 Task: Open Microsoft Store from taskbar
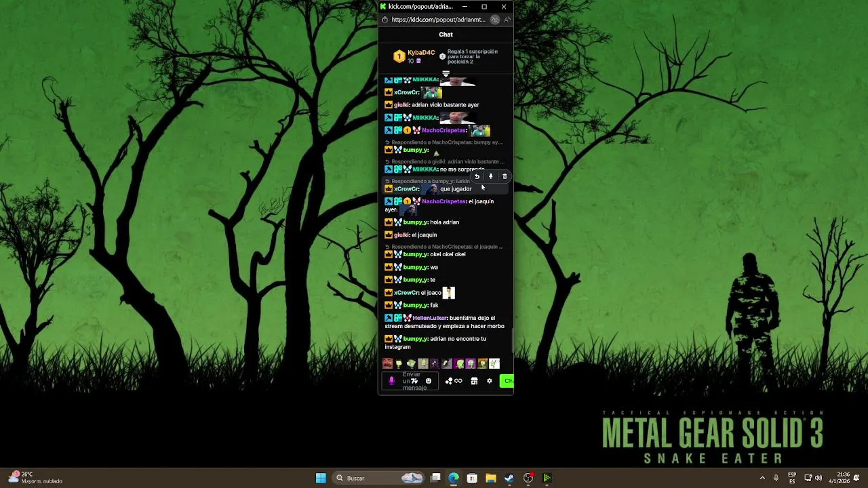(x=472, y=478)
